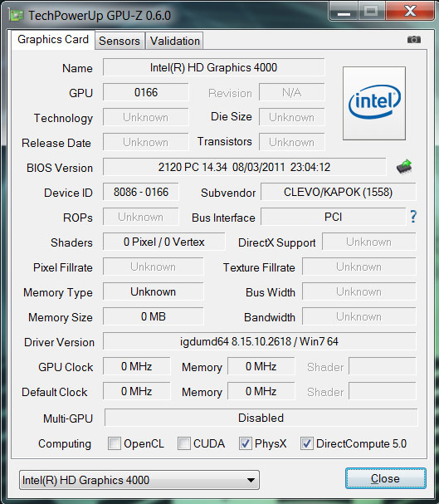Click the Multi-GPU field showing Disabled
439x504 pixels.
coord(261,418)
